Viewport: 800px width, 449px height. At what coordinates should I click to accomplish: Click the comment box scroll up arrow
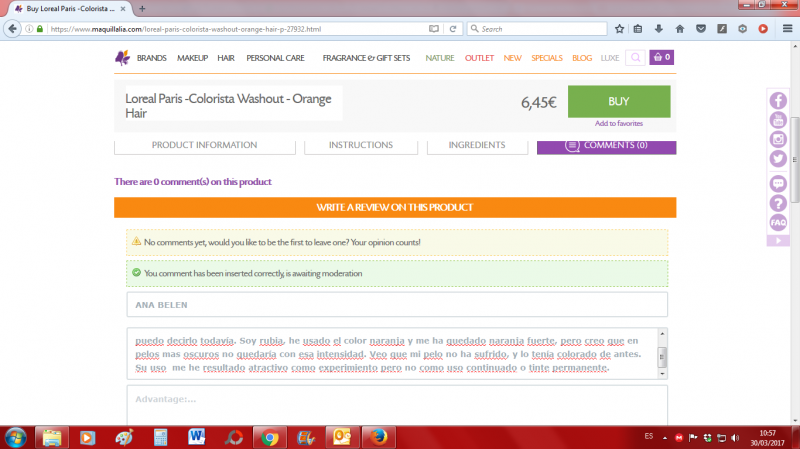pyautogui.click(x=662, y=334)
